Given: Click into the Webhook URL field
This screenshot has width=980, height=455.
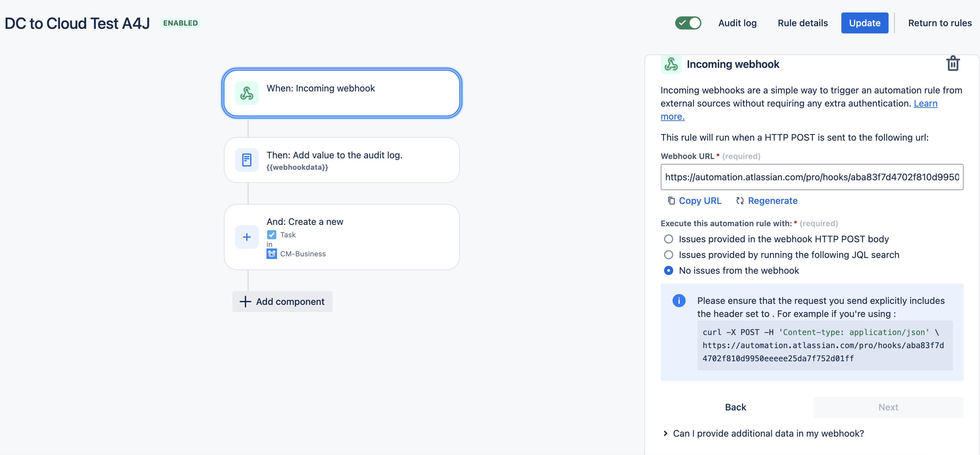Looking at the screenshot, I should pyautogui.click(x=812, y=177).
